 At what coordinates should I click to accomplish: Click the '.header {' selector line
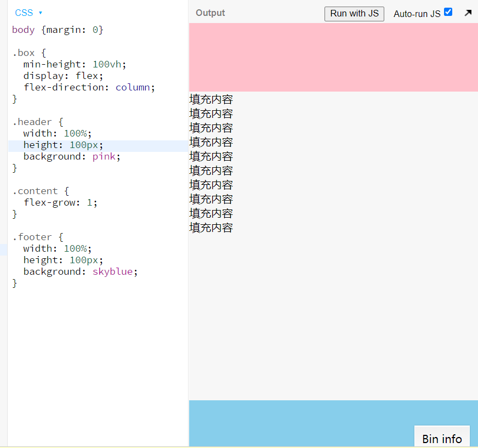pyautogui.click(x=38, y=122)
